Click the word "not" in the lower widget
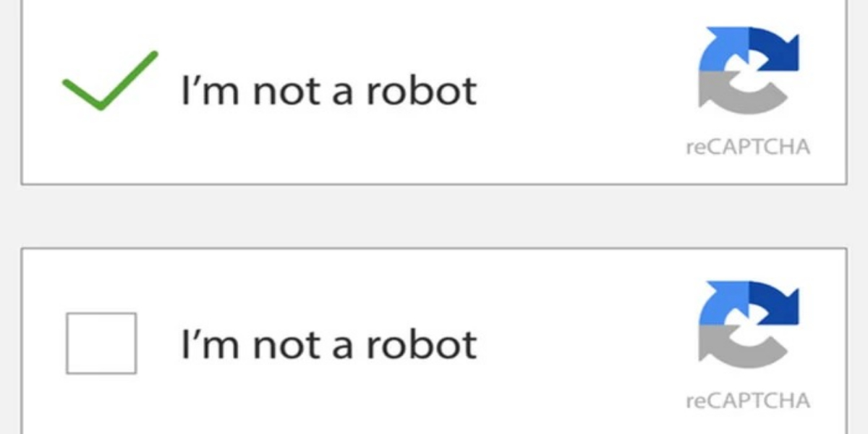 point(284,345)
